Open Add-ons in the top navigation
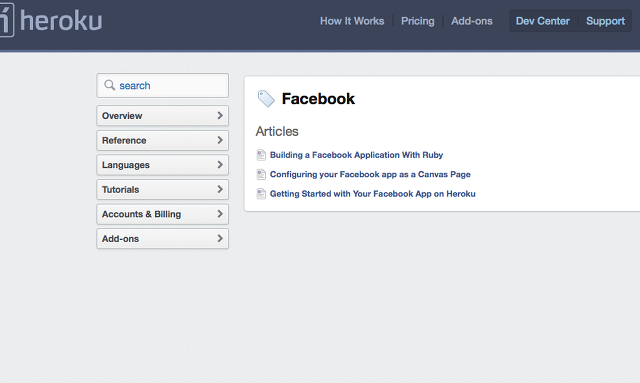Screen dimensions: 640x383 coord(472,21)
